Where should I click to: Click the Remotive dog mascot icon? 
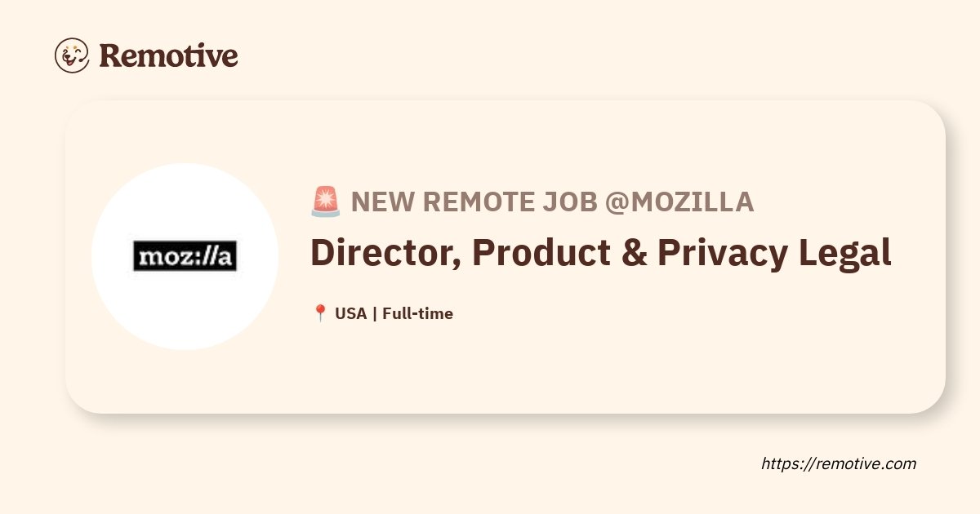[72, 55]
